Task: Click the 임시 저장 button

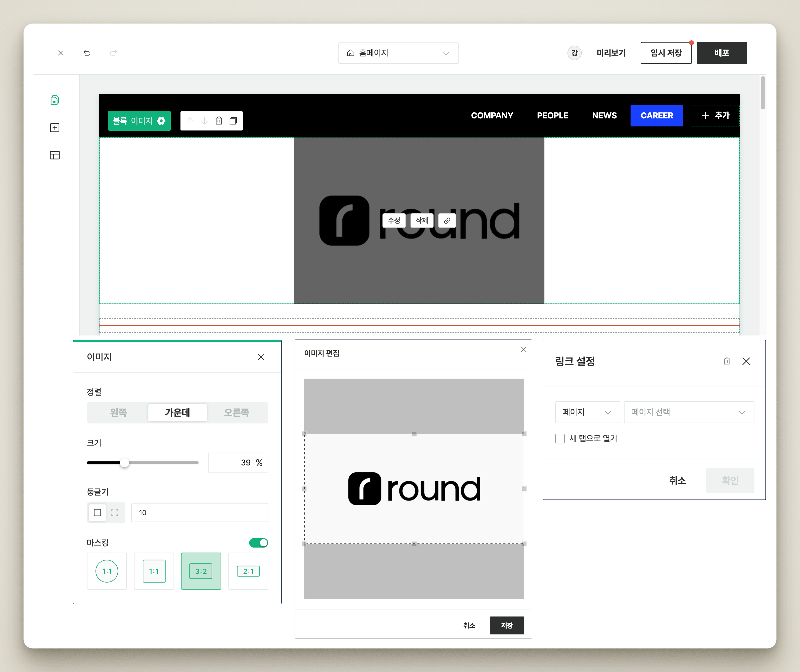Action: (666, 53)
